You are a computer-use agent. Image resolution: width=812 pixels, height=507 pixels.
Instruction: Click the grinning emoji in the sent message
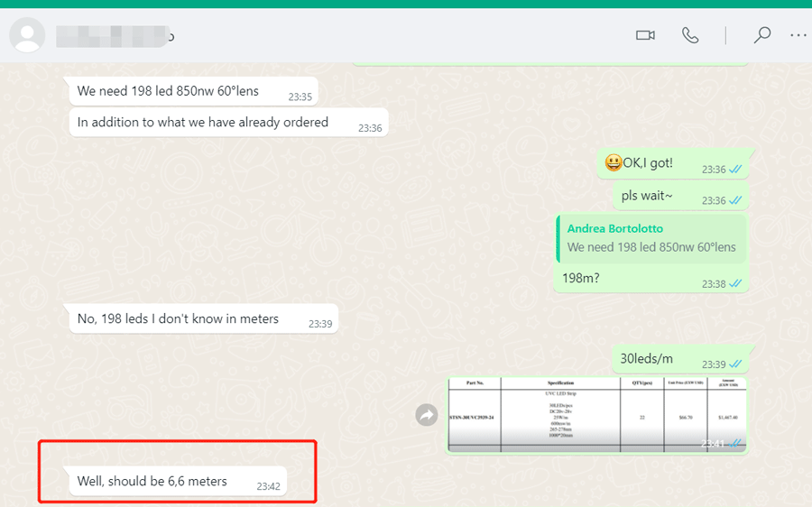click(614, 163)
